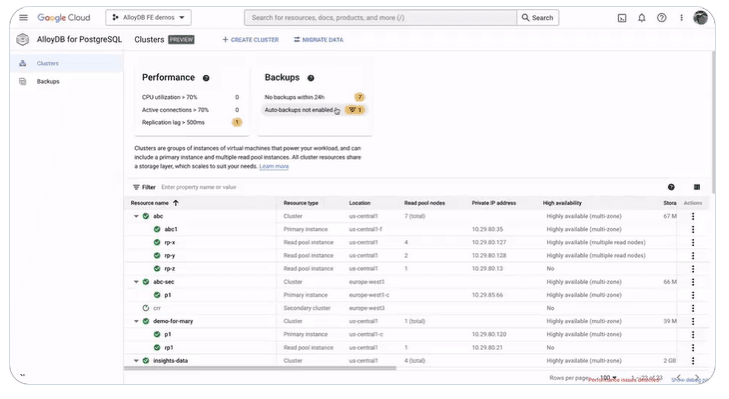This screenshot has width=729, height=399.
Task: Click the Performance card help icon
Action: point(206,78)
